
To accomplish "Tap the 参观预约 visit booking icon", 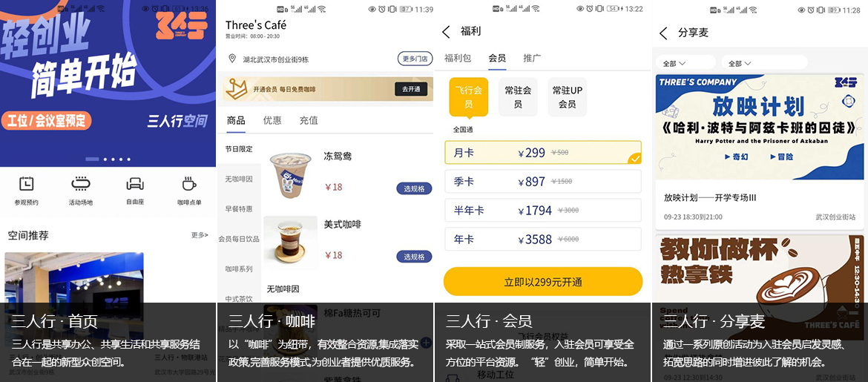I will point(27,184).
